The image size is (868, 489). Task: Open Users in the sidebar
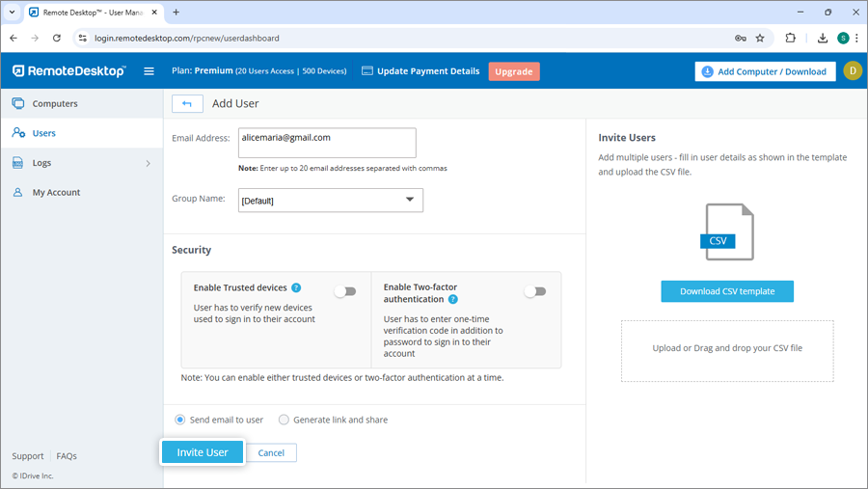[82, 133]
